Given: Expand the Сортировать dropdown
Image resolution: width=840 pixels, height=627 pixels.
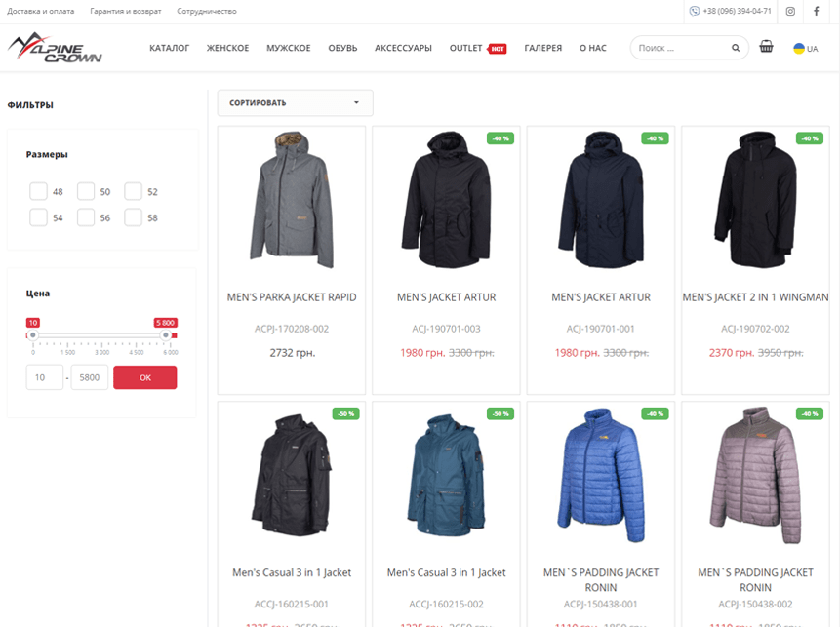Looking at the screenshot, I should click(295, 102).
